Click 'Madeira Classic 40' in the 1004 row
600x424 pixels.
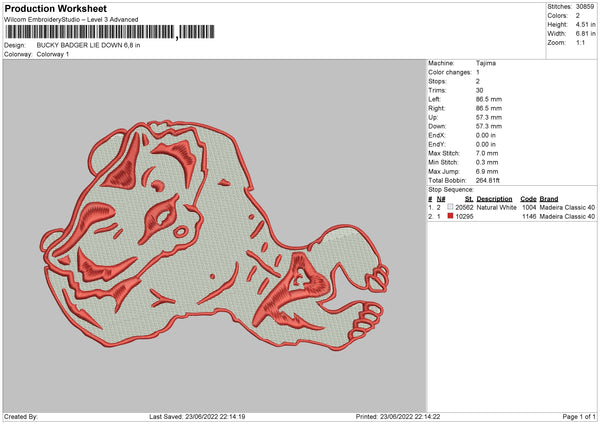click(567, 207)
